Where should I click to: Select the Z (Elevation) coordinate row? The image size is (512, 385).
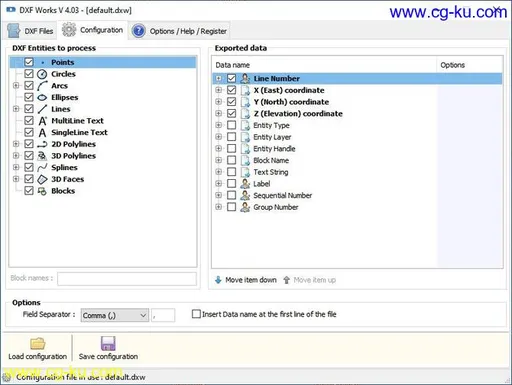[357, 114]
